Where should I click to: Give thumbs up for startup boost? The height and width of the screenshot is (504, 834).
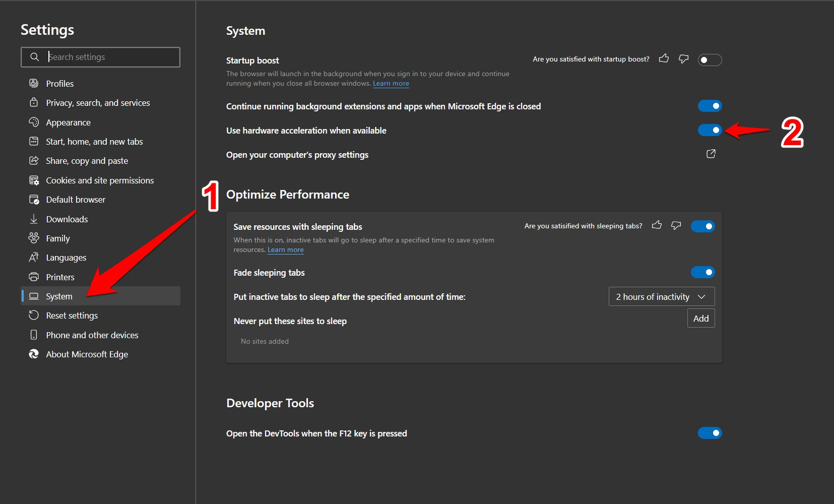click(x=664, y=58)
